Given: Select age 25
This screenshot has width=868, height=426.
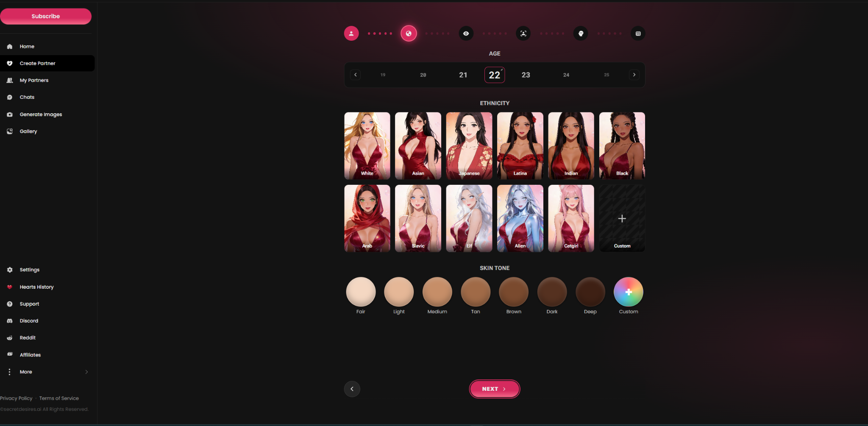Looking at the screenshot, I should point(606,75).
